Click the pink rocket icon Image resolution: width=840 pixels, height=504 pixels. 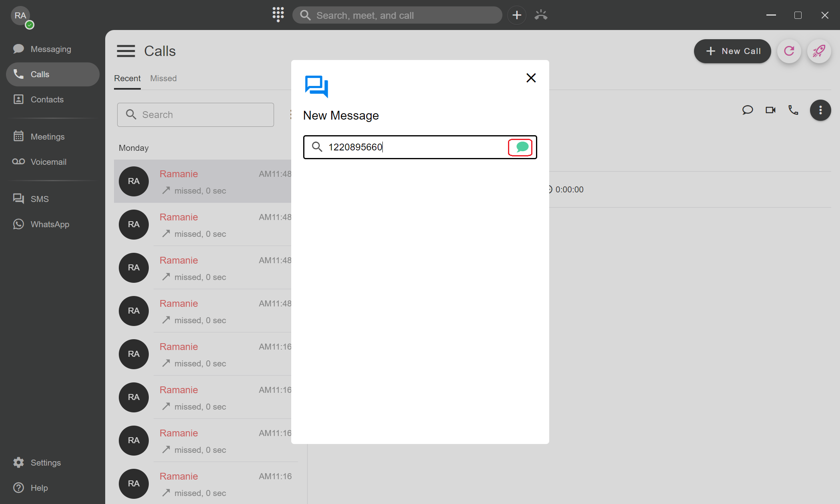click(x=819, y=51)
